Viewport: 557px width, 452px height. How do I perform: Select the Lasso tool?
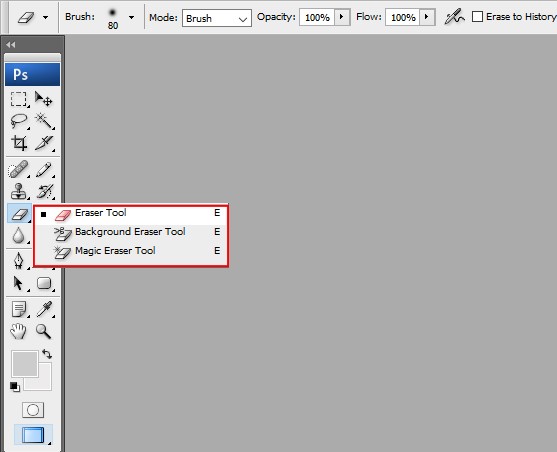[18, 121]
